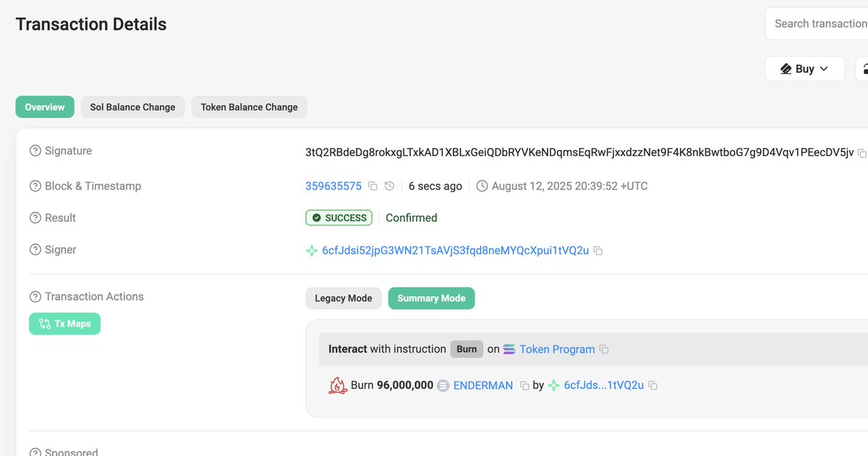Open signer 6cfJdsi52jpG3WN21TsAVjS3fqd8neMYQcXpui1tVQ2u link

pos(455,250)
